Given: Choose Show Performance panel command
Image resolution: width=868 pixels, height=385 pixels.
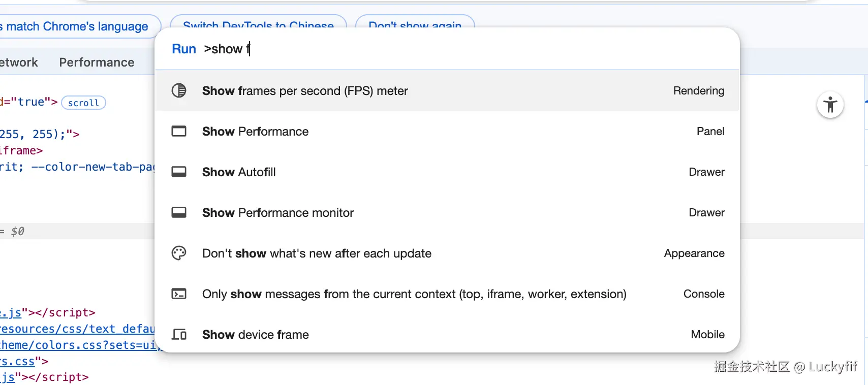Looking at the screenshot, I should click(255, 132).
